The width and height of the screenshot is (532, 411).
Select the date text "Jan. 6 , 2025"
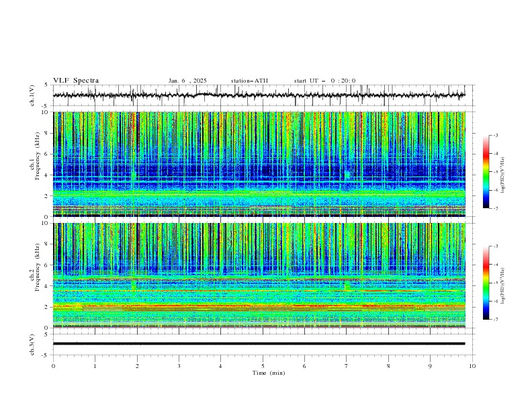click(187, 81)
